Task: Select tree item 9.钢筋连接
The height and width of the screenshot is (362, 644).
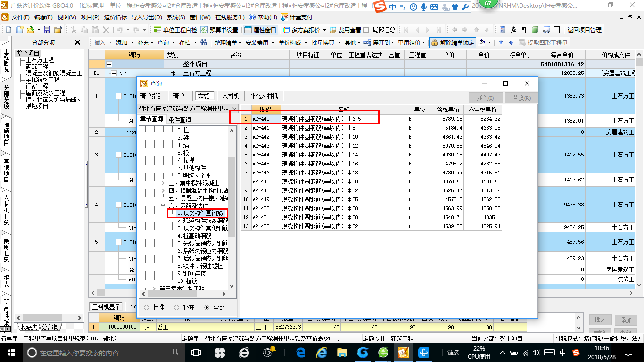Action: point(191,273)
